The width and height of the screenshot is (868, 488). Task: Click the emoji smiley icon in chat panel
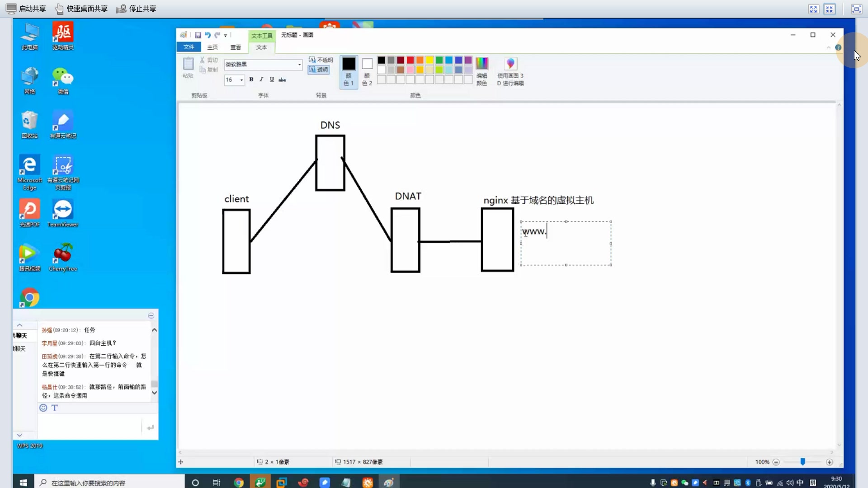click(x=43, y=408)
